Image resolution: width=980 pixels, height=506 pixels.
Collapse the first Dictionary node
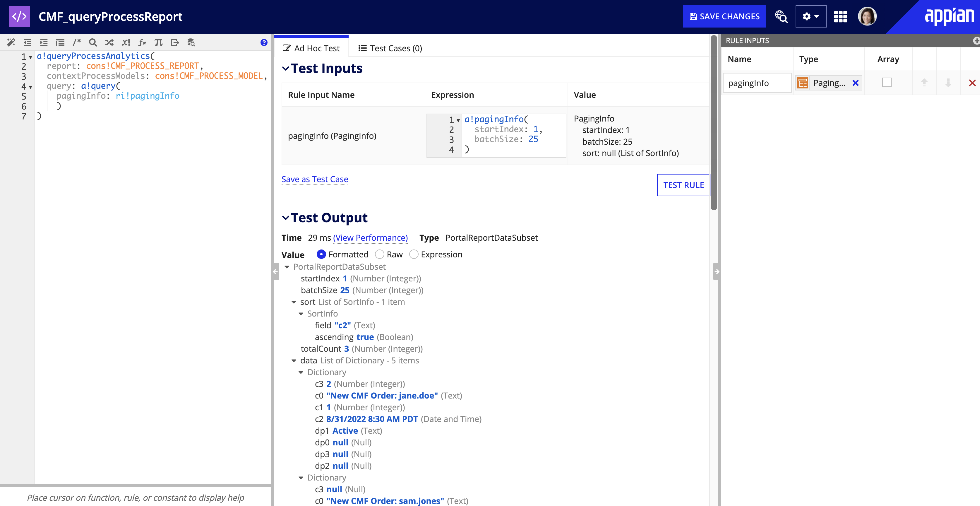click(x=301, y=372)
